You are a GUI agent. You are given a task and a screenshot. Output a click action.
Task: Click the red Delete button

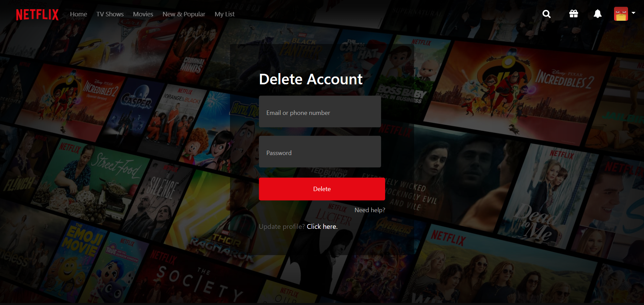[322, 189]
